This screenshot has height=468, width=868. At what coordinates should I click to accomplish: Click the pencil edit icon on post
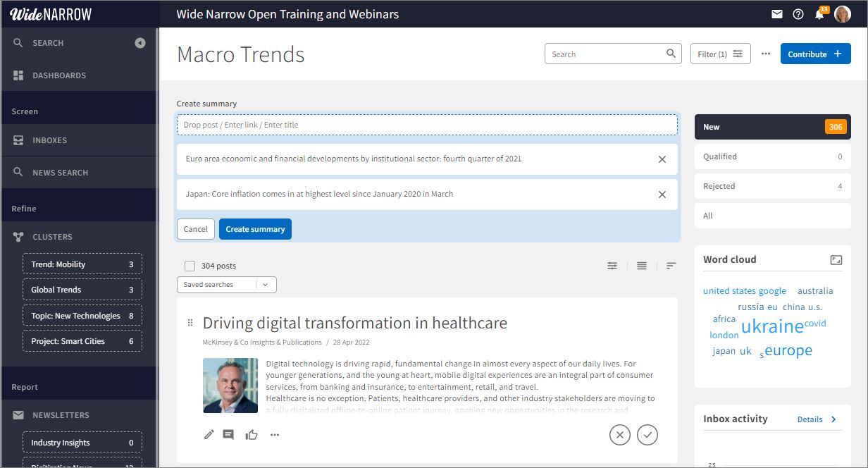click(209, 435)
